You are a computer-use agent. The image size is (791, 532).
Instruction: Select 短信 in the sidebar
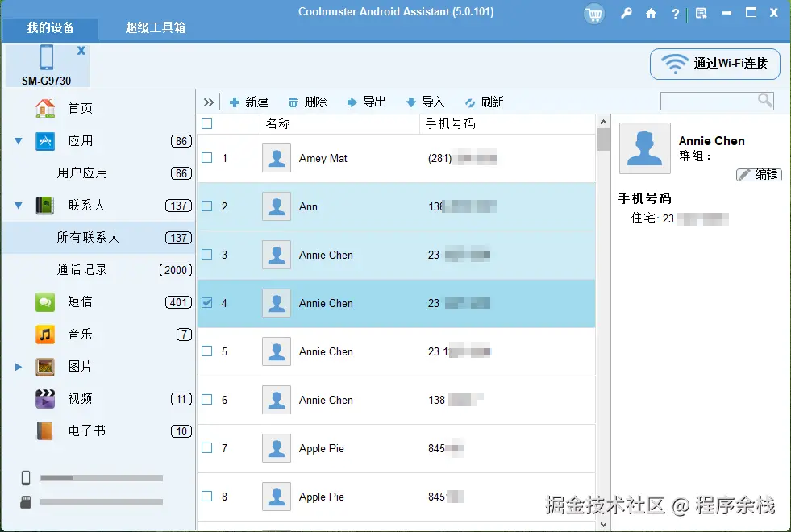(98, 302)
